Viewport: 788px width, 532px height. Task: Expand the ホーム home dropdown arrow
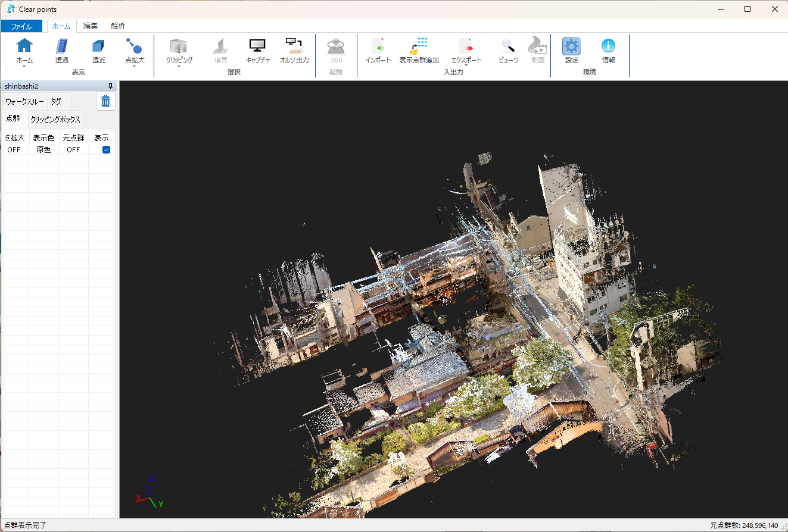(x=24, y=67)
